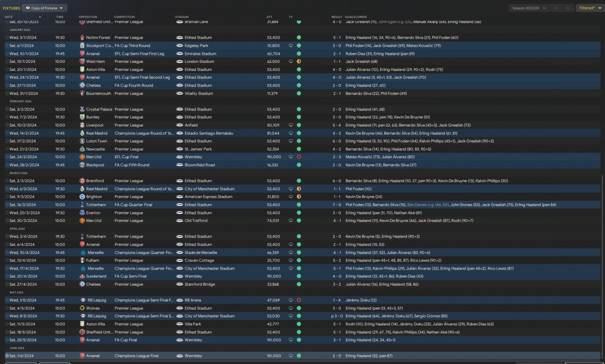Click the stadium icon beside Old Trafford
The height and width of the screenshot is (364, 605).
pyautogui.click(x=180, y=220)
